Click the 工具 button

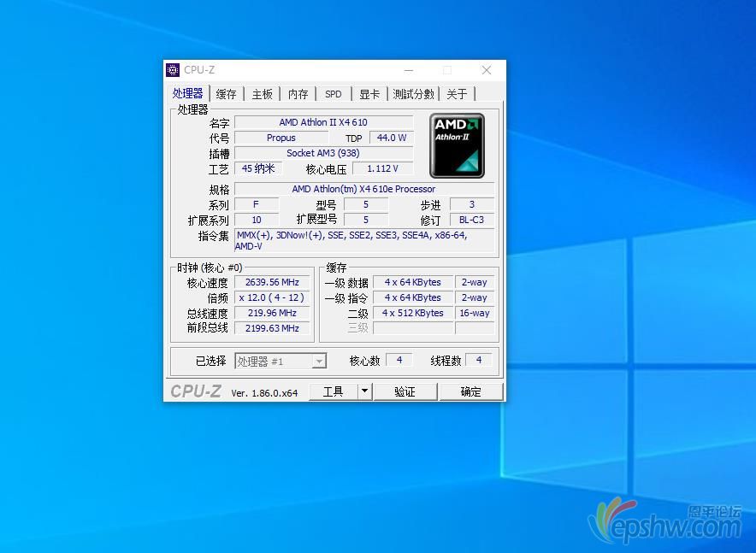pos(334,391)
